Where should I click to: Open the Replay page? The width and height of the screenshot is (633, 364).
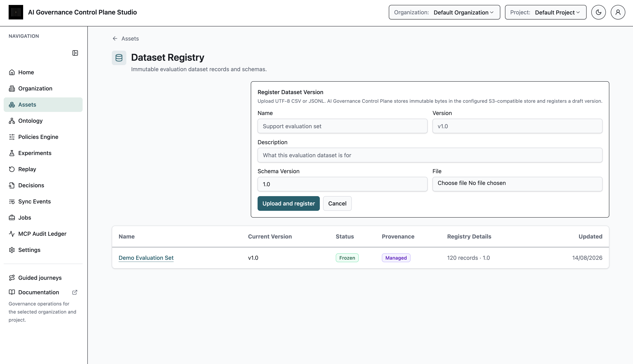point(43,169)
